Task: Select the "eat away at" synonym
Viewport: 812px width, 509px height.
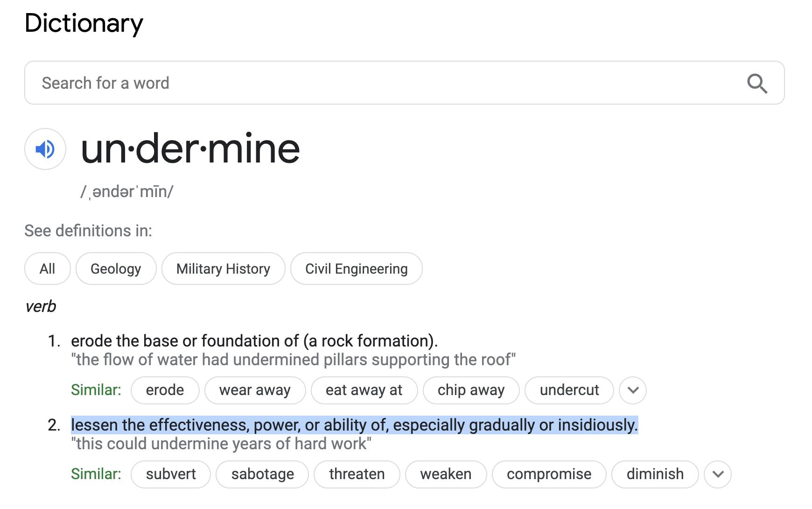Action: click(364, 390)
